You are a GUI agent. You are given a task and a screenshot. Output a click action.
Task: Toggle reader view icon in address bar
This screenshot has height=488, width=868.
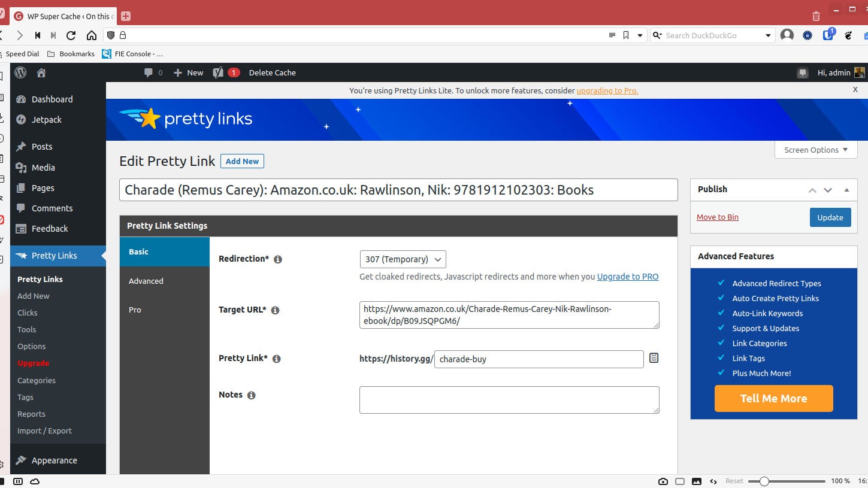coord(612,35)
